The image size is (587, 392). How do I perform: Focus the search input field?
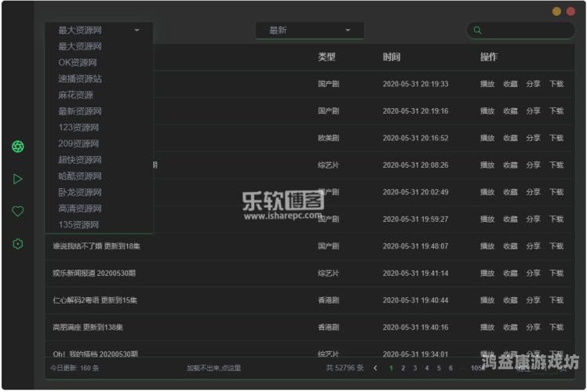(521, 31)
